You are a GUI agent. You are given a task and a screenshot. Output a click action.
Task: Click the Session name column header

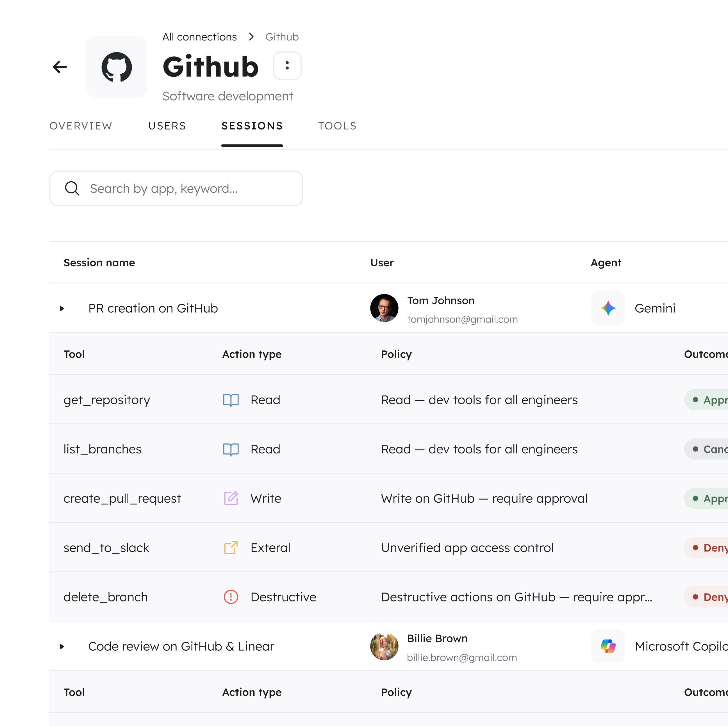pos(99,263)
